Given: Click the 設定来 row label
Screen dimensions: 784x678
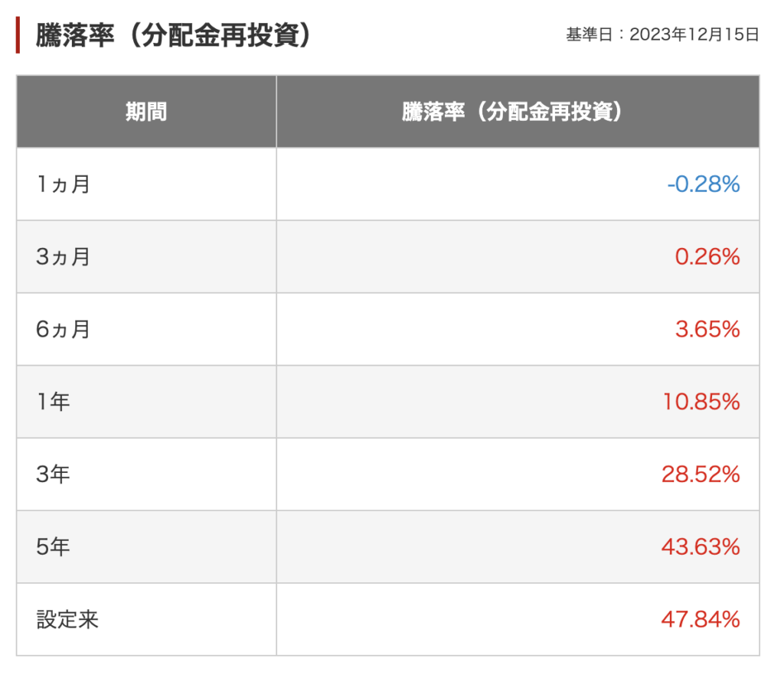Looking at the screenshot, I should tap(68, 620).
